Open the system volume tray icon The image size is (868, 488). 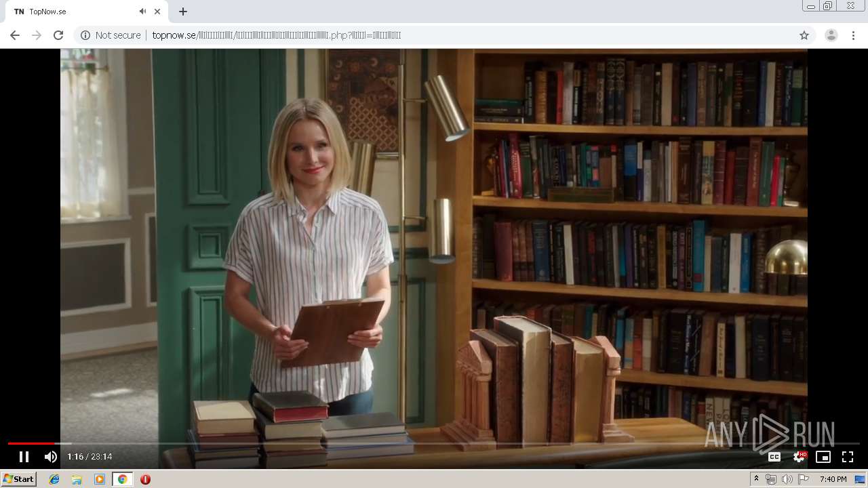click(x=787, y=479)
